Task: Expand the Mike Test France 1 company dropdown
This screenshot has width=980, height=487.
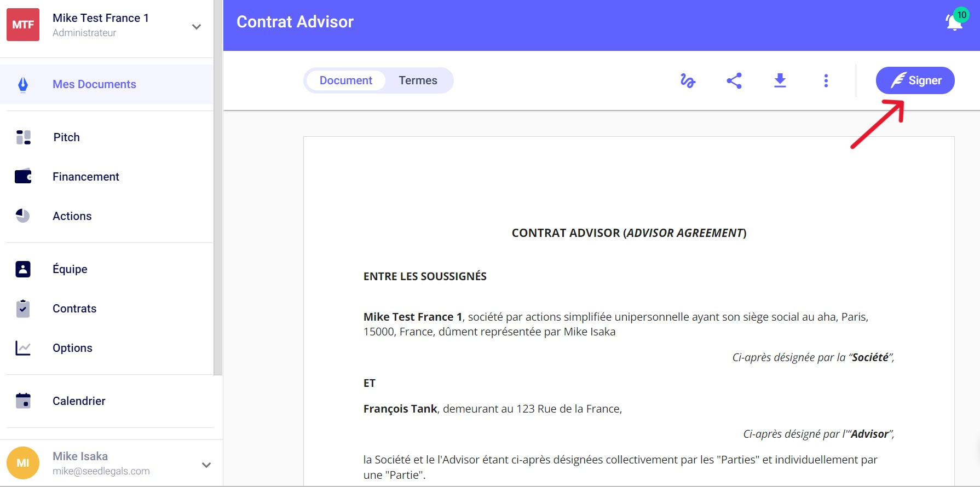Action: click(197, 26)
